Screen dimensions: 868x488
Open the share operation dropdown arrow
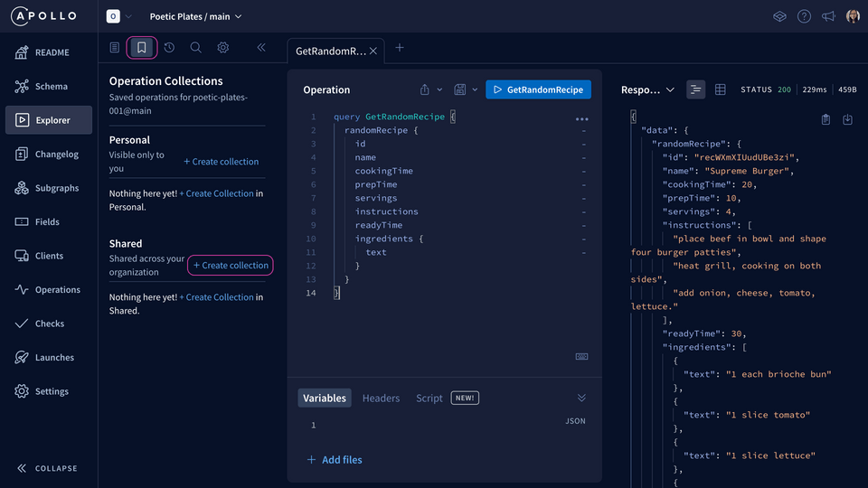click(x=439, y=89)
